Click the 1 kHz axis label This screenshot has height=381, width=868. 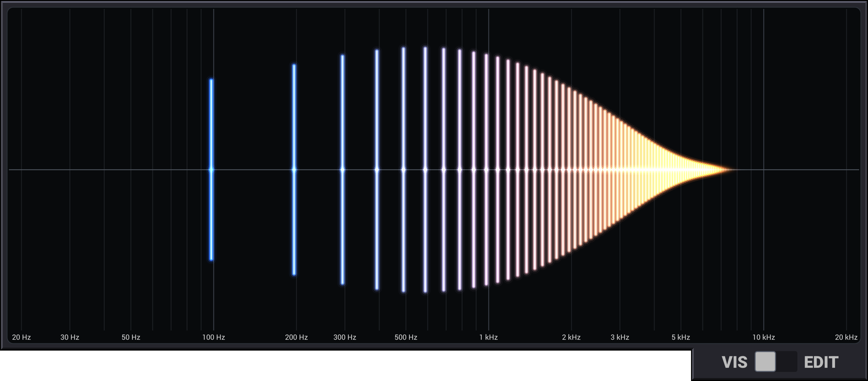coord(489,337)
